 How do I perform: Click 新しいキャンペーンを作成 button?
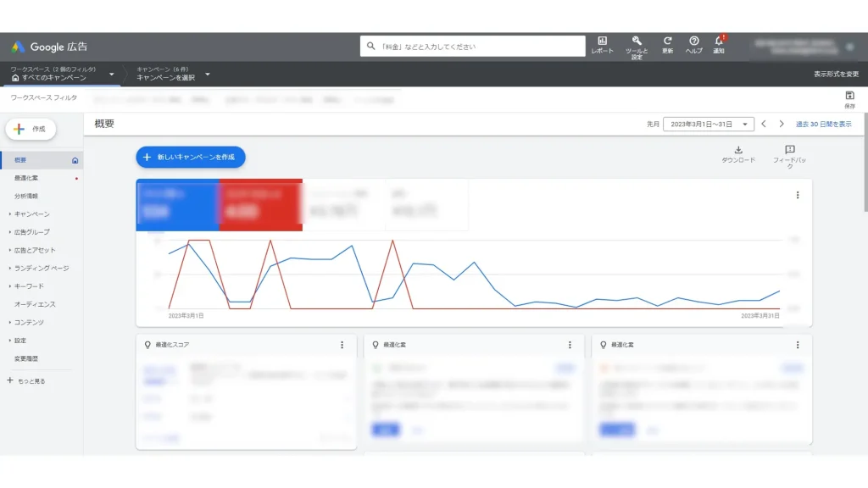click(x=191, y=157)
